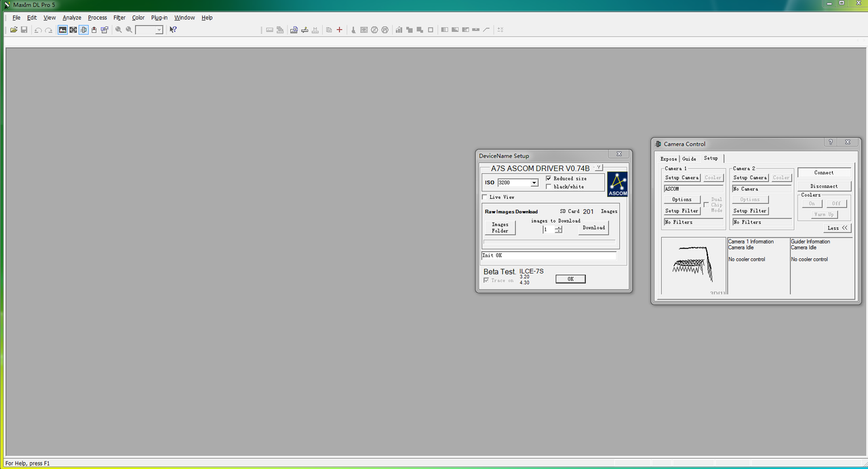Click OK in DeviceName Setup
Viewport: 868px width, 469px height.
(570, 279)
